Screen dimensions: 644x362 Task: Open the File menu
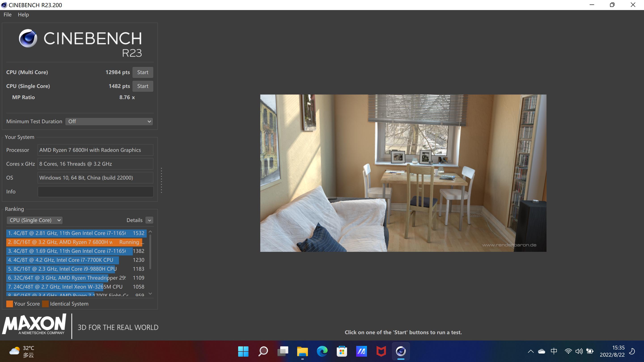(x=7, y=15)
